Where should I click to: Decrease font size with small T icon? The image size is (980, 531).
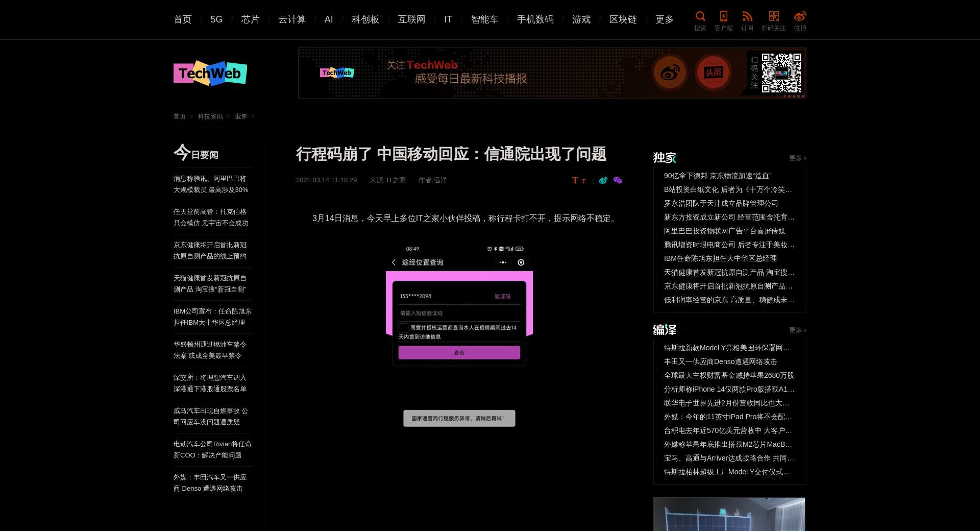click(583, 181)
